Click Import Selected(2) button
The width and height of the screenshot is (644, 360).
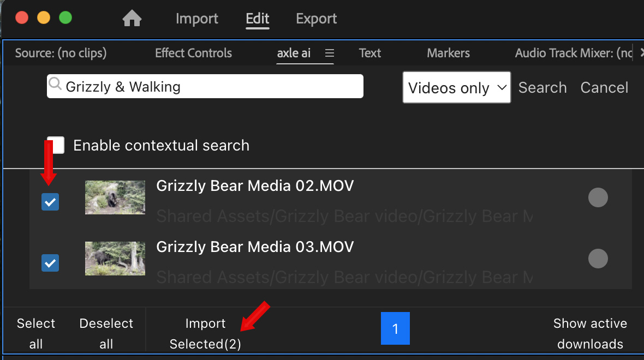tap(205, 333)
